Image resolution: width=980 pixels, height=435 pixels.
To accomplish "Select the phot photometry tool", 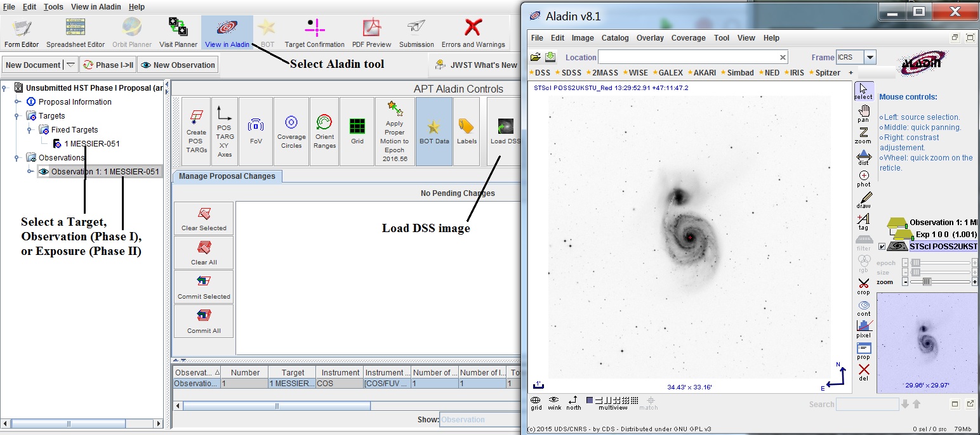I will point(863,179).
